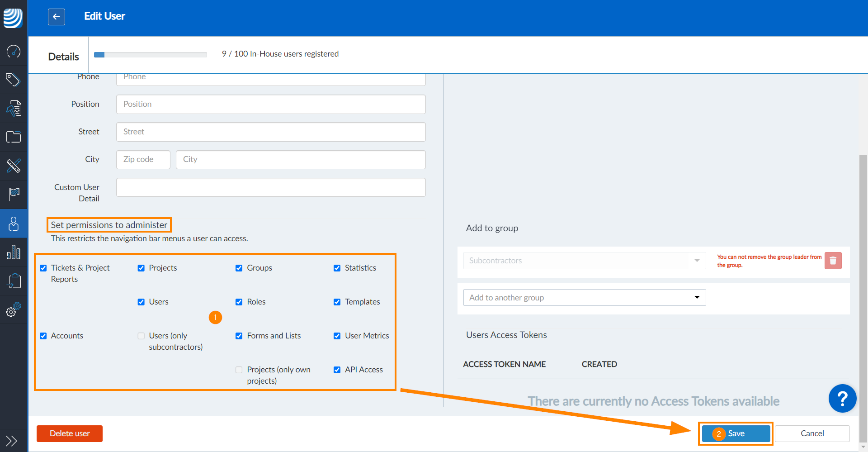
Task: Click the Custom User Detail field
Action: click(271, 187)
